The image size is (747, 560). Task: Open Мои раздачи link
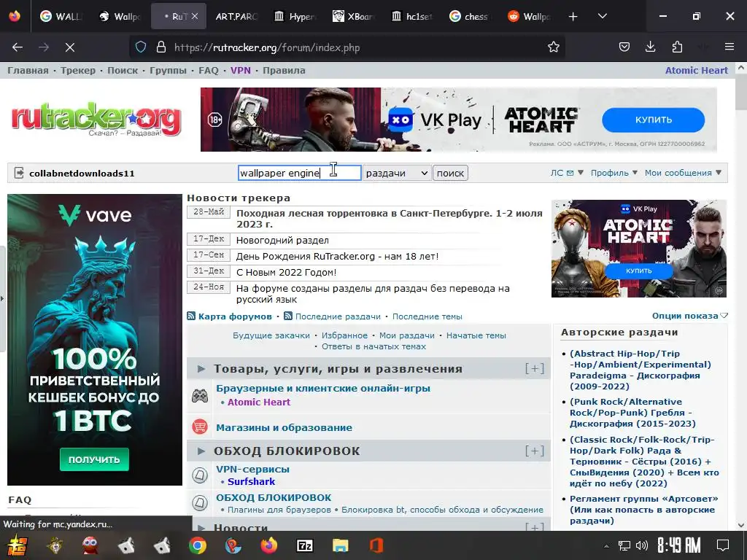pos(407,335)
